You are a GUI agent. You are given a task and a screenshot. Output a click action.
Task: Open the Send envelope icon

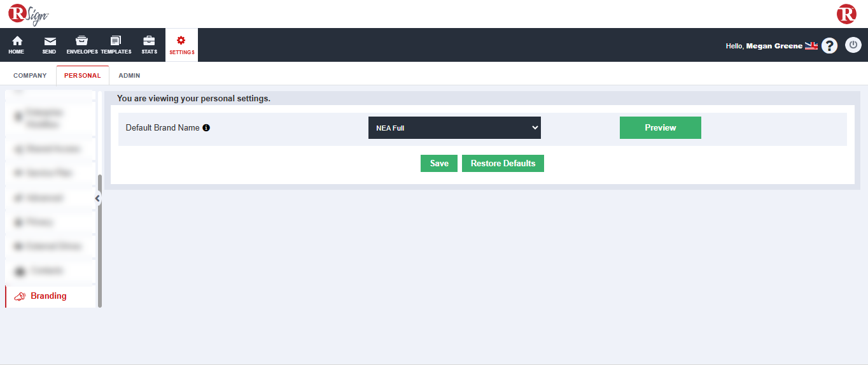tap(50, 41)
